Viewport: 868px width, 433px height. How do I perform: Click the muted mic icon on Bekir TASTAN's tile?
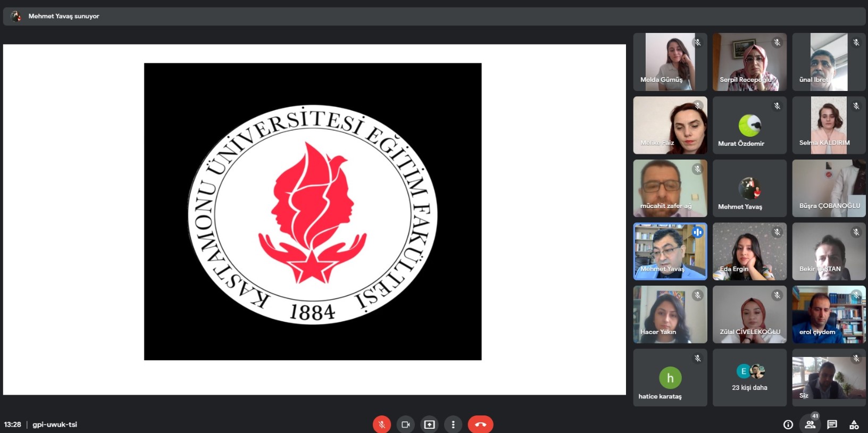[856, 232]
